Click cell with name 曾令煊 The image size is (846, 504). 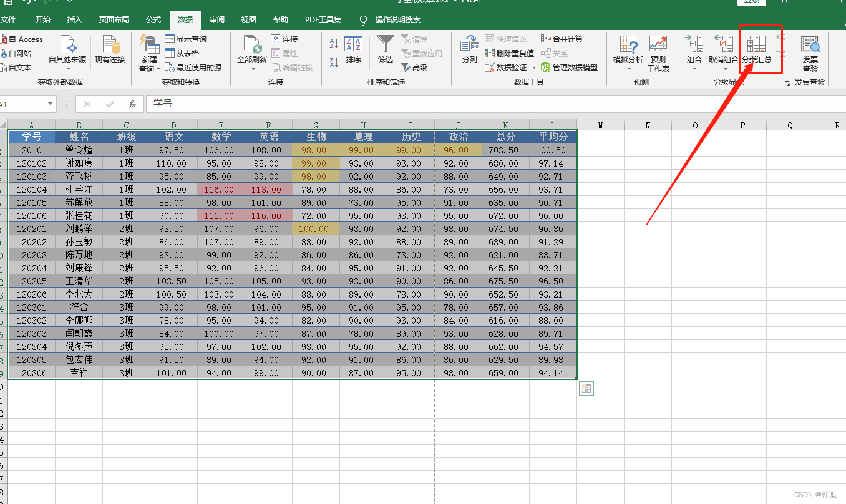click(79, 150)
